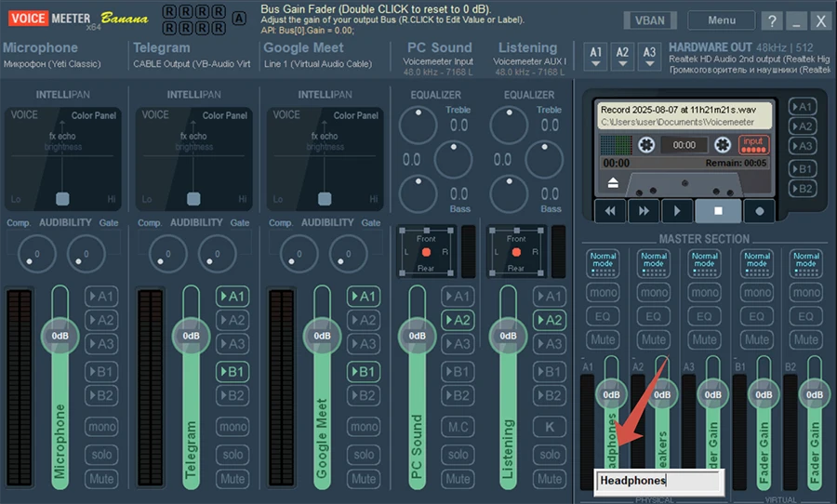Open the A3 hardware output selector
Image resolution: width=837 pixels, height=504 pixels.
[649, 55]
